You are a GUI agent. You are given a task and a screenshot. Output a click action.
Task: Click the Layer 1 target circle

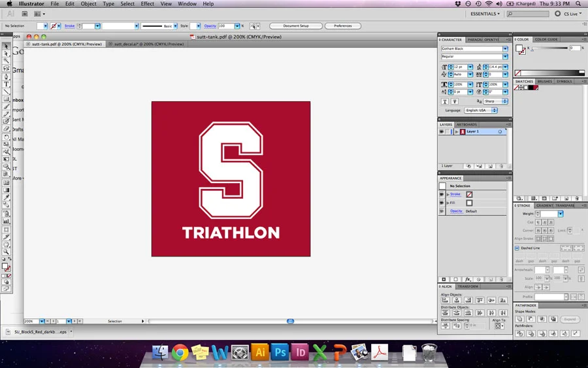tap(500, 131)
